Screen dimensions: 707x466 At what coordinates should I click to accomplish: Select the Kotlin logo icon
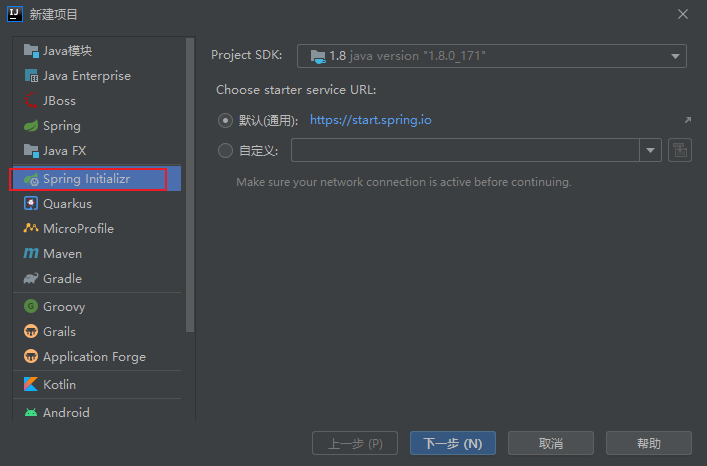[31, 384]
